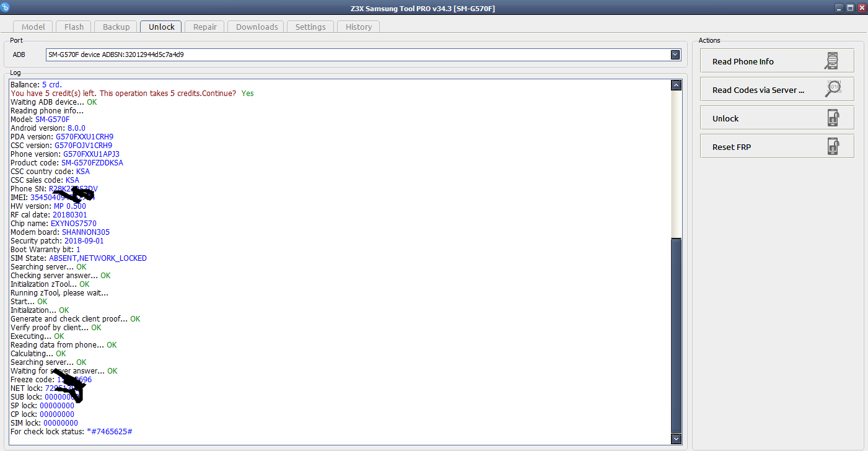Screen dimensions: 868x451
Task: Click the Product code SM-G570FZDDKSA line
Action: tap(67, 163)
